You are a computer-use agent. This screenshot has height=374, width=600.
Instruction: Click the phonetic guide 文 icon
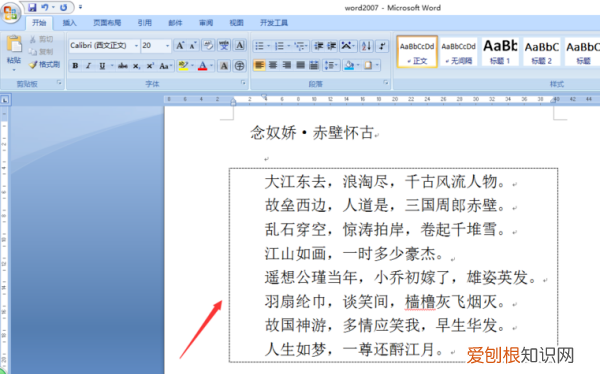(x=224, y=46)
